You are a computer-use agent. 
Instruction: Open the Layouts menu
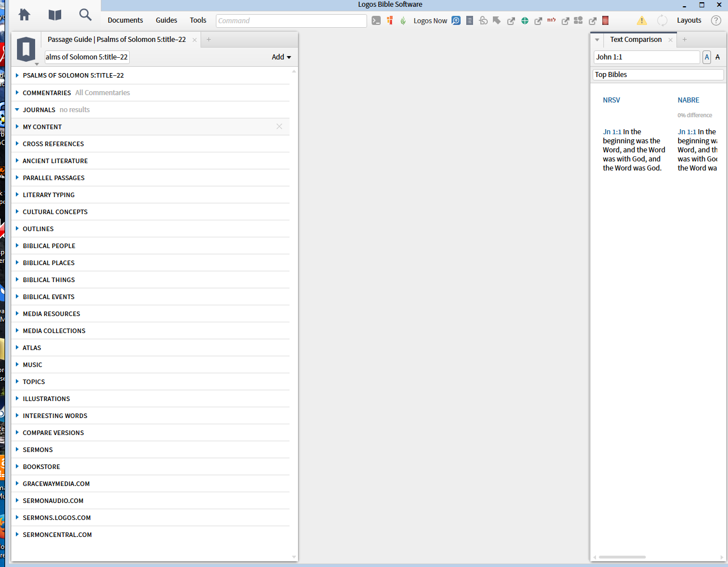[689, 20]
